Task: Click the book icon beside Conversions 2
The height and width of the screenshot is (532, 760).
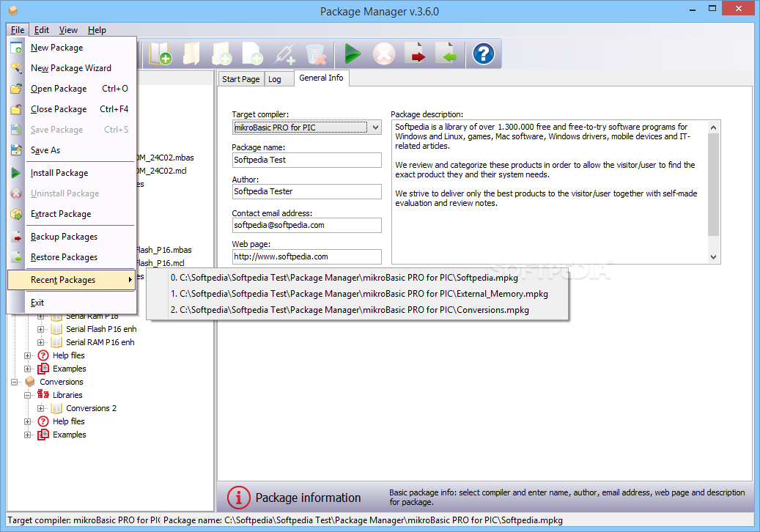Action: click(56, 408)
